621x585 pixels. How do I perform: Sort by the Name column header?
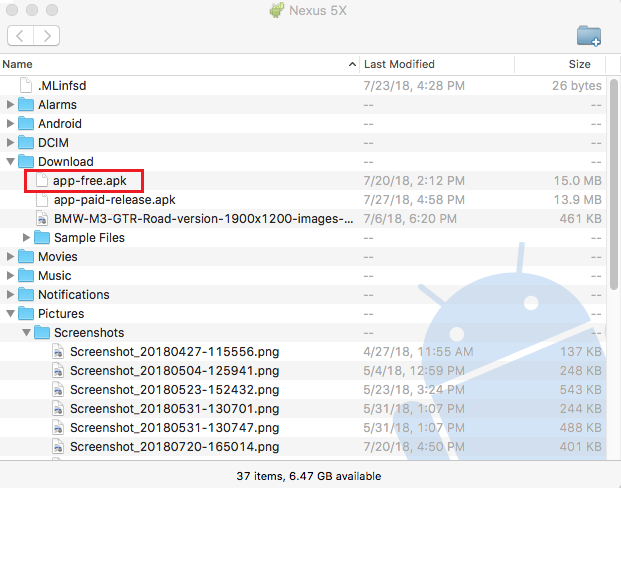coord(180,64)
